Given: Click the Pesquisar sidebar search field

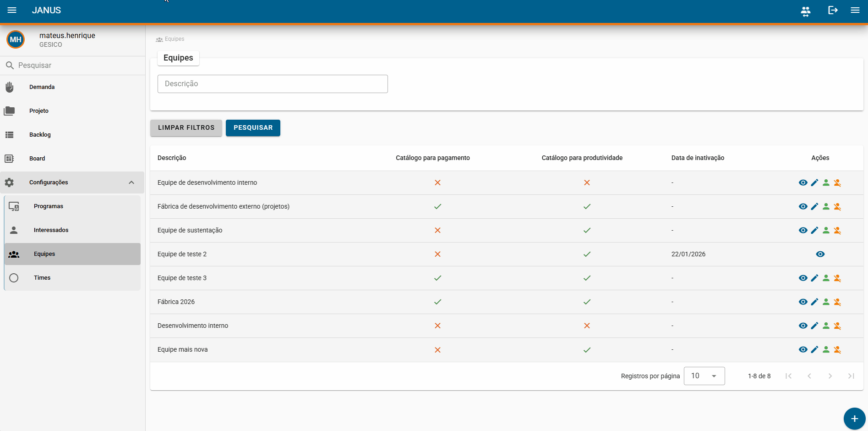Looking at the screenshot, I should [72, 66].
